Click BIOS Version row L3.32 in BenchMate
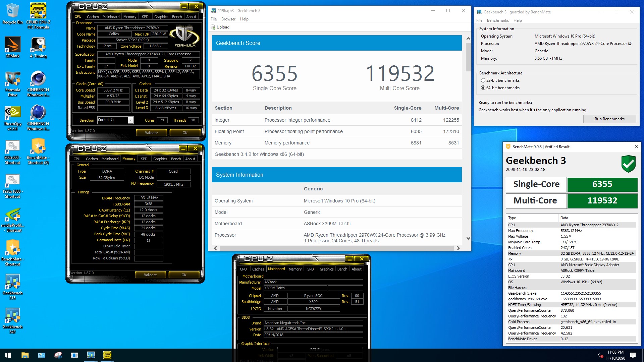The image size is (644, 362). [x=571, y=276]
